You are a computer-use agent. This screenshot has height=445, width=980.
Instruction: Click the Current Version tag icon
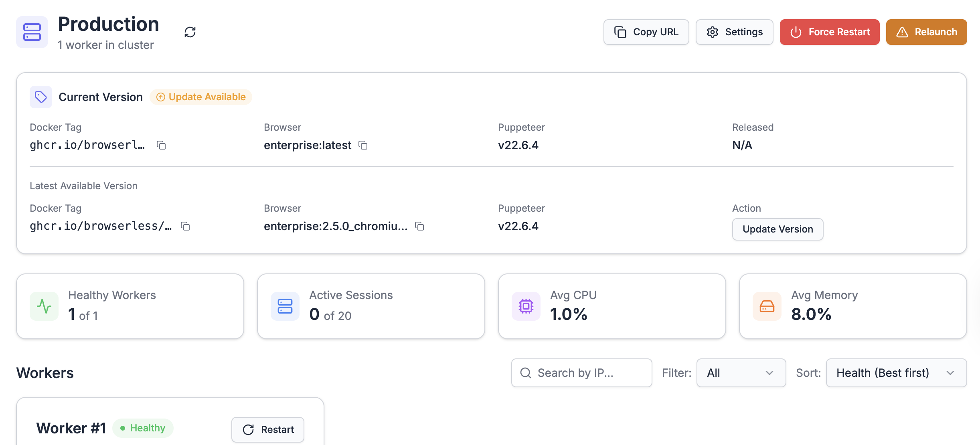point(41,97)
